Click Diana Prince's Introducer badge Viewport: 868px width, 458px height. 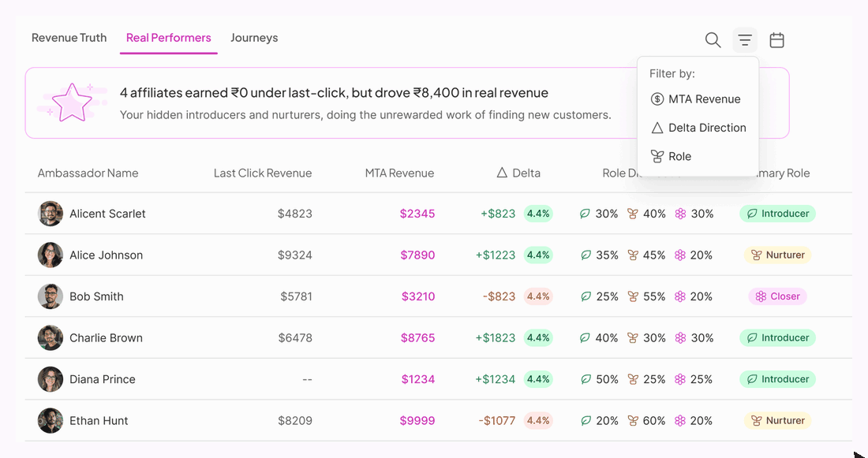point(777,379)
